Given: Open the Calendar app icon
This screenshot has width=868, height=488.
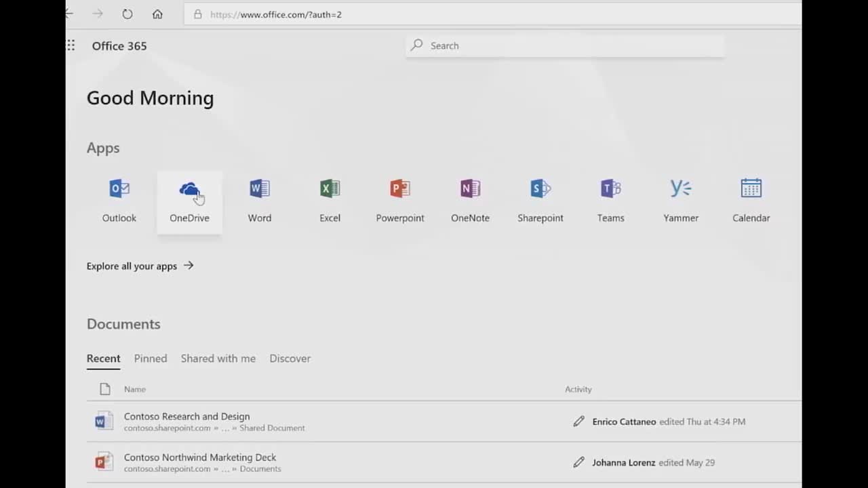Looking at the screenshot, I should 751,188.
